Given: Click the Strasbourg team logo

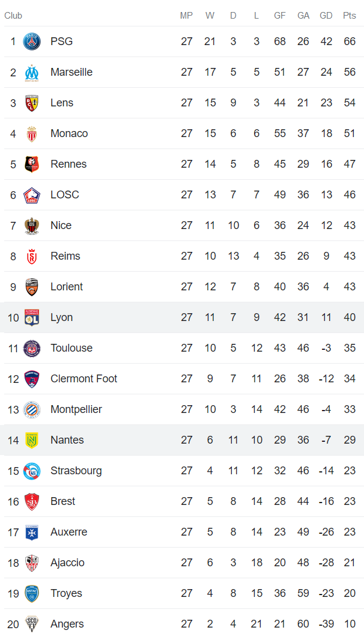Looking at the screenshot, I should click(x=32, y=471).
